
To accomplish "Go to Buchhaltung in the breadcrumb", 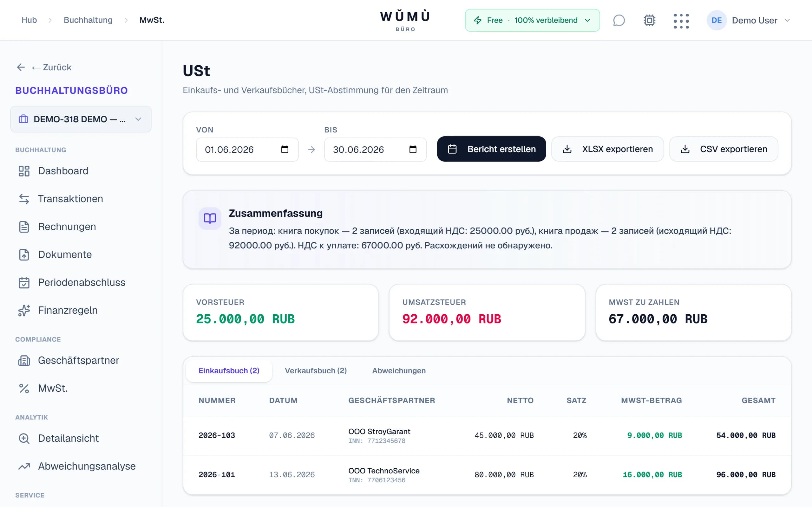I will tap(88, 20).
